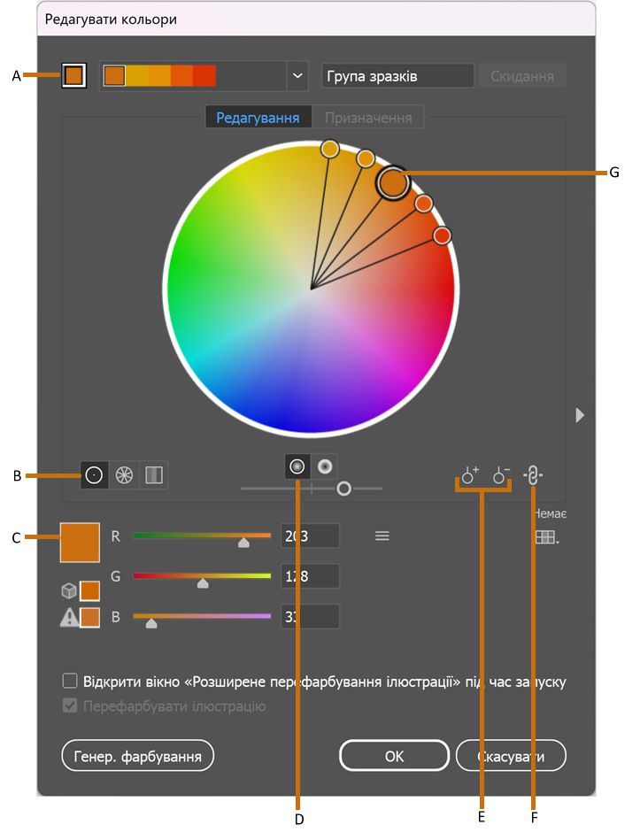Click the add color tool icon

point(468,476)
